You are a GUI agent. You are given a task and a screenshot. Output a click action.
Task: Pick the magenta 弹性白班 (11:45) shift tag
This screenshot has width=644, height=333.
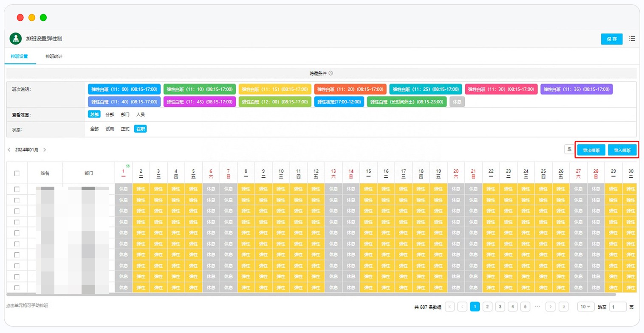tap(200, 102)
